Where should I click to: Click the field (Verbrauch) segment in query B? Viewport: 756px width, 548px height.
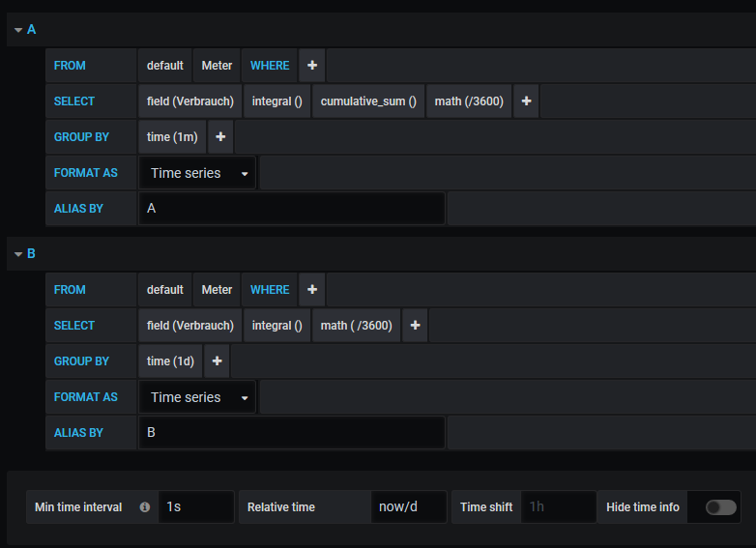(x=190, y=326)
